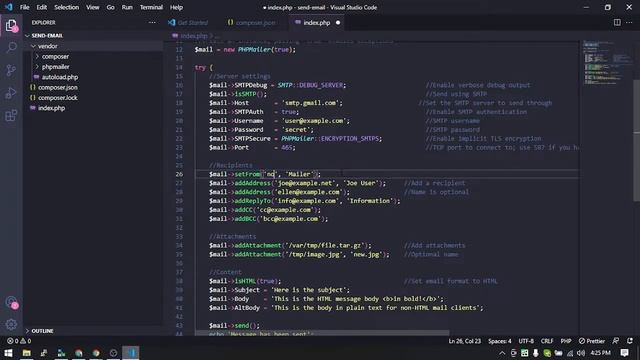
Task: Open the Run menu
Action: click(x=127, y=7)
